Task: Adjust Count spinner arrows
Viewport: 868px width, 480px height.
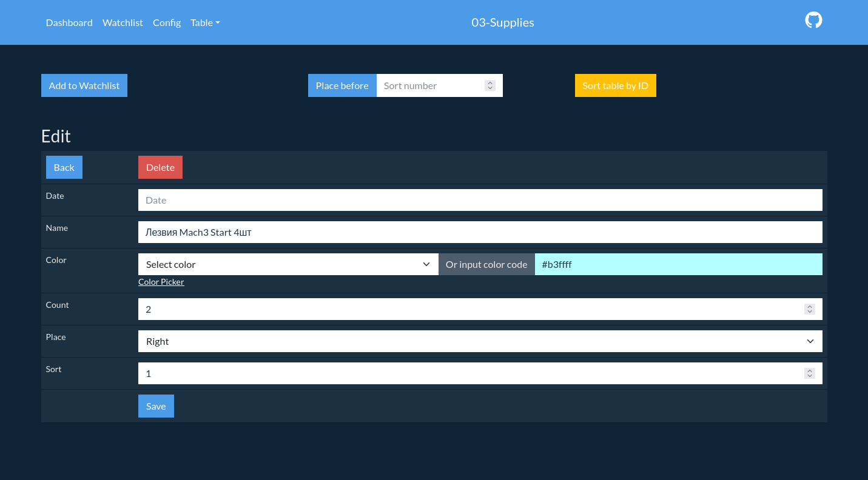Action: point(809,309)
